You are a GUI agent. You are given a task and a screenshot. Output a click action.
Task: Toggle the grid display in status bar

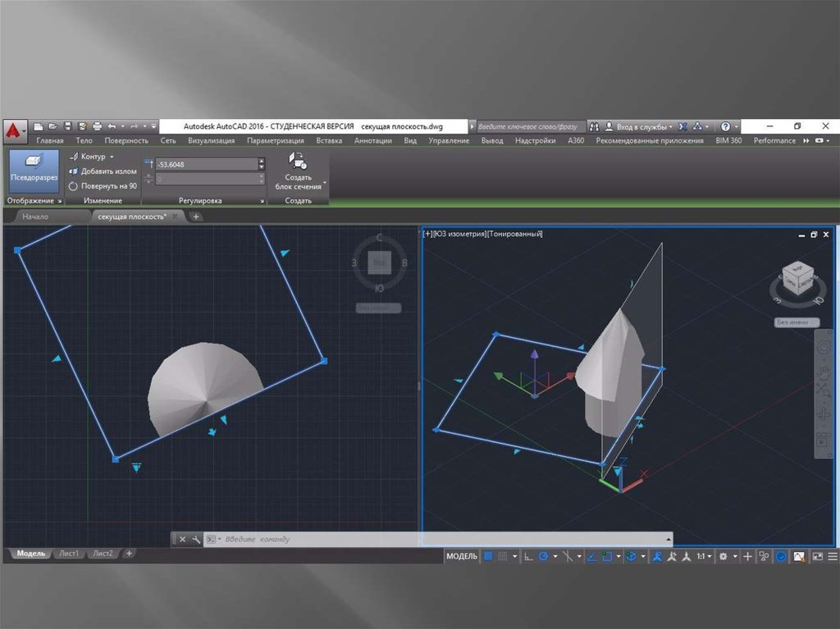tap(488, 556)
